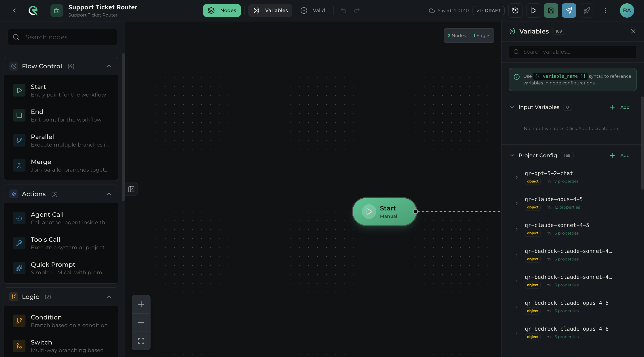Select the Merge node icon
The width and height of the screenshot is (644, 357).
point(19,165)
